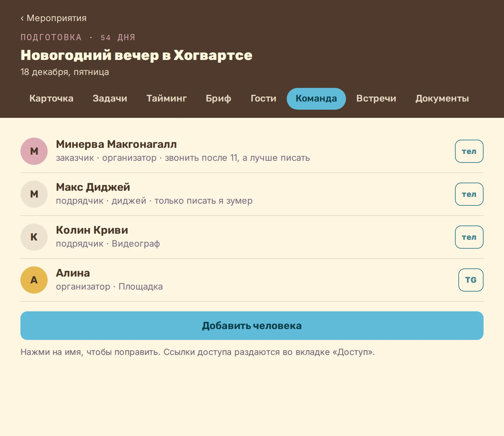504x436 pixels.
Task: Click the организатор · Площадка description line
Action: (109, 286)
